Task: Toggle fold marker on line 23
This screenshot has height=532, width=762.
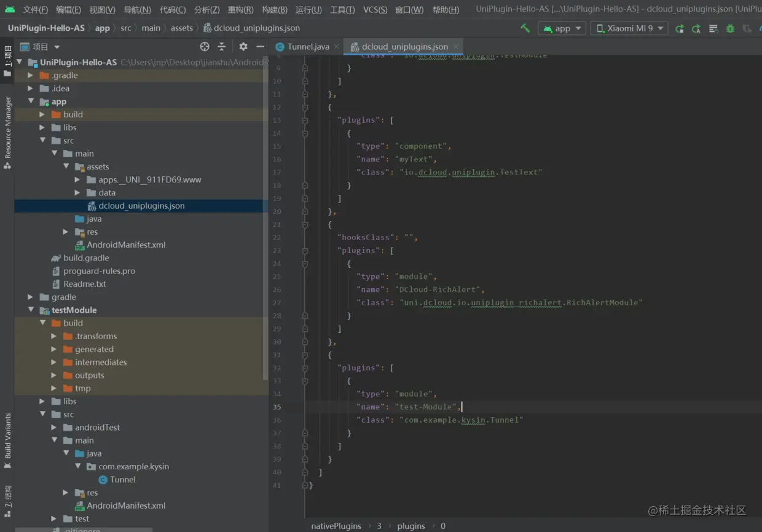Action: point(305,250)
